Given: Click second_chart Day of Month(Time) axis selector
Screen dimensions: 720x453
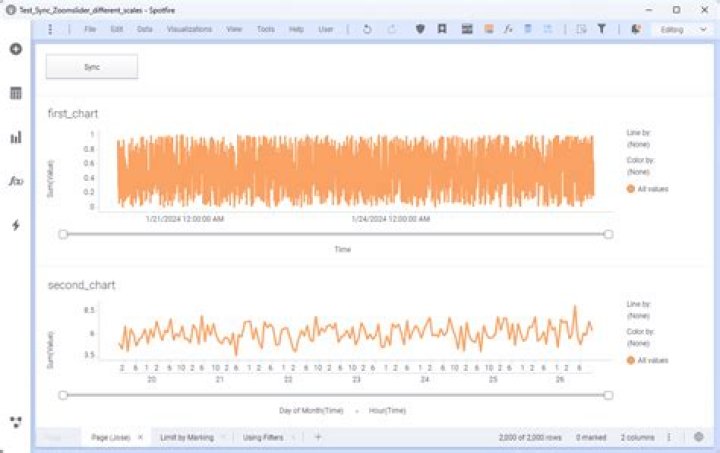Looking at the screenshot, I should click(x=311, y=410).
